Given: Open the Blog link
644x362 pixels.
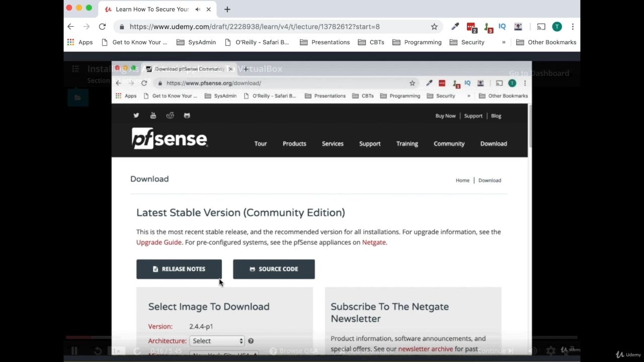Looking at the screenshot, I should pos(496,116).
